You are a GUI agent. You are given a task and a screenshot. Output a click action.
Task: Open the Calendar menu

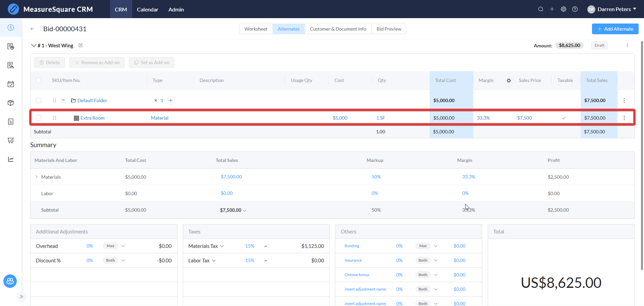148,9
